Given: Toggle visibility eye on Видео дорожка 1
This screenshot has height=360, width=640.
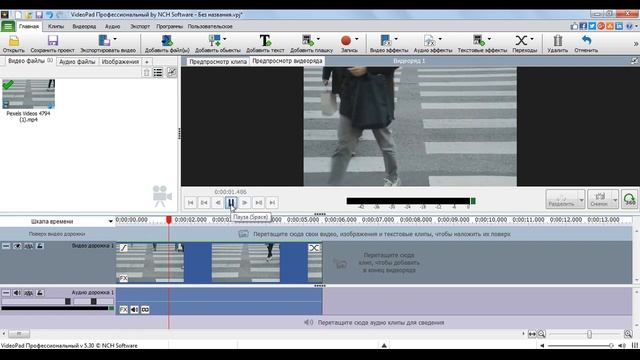Looking at the screenshot, I should [x=17, y=246].
